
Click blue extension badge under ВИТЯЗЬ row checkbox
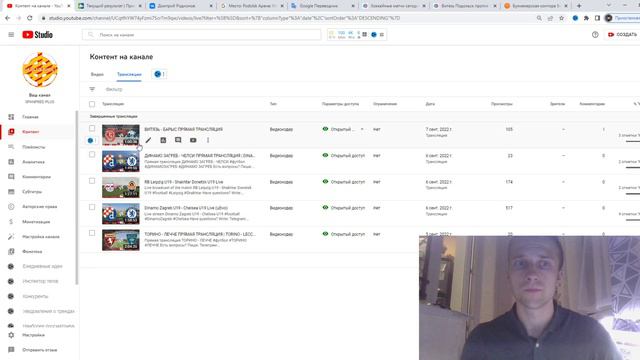pos(91,141)
